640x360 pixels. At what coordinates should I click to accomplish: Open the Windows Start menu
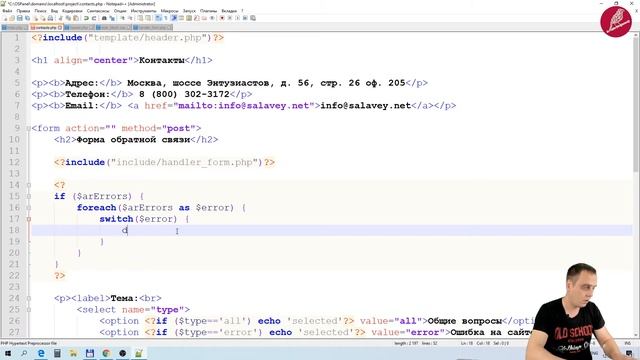pyautogui.click(x=8, y=353)
